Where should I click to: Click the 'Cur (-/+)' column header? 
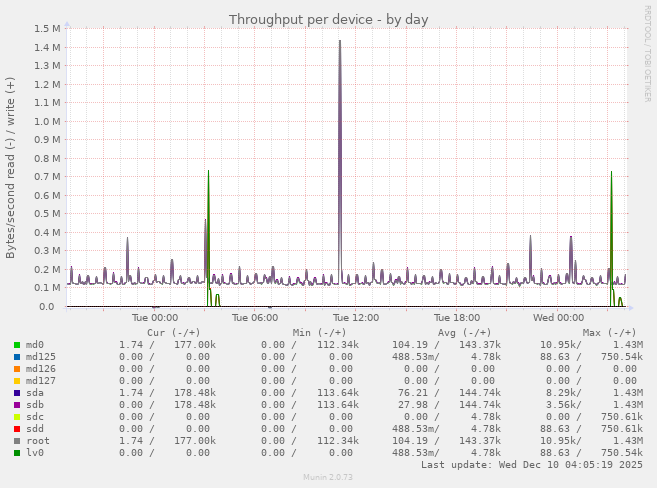(173, 333)
